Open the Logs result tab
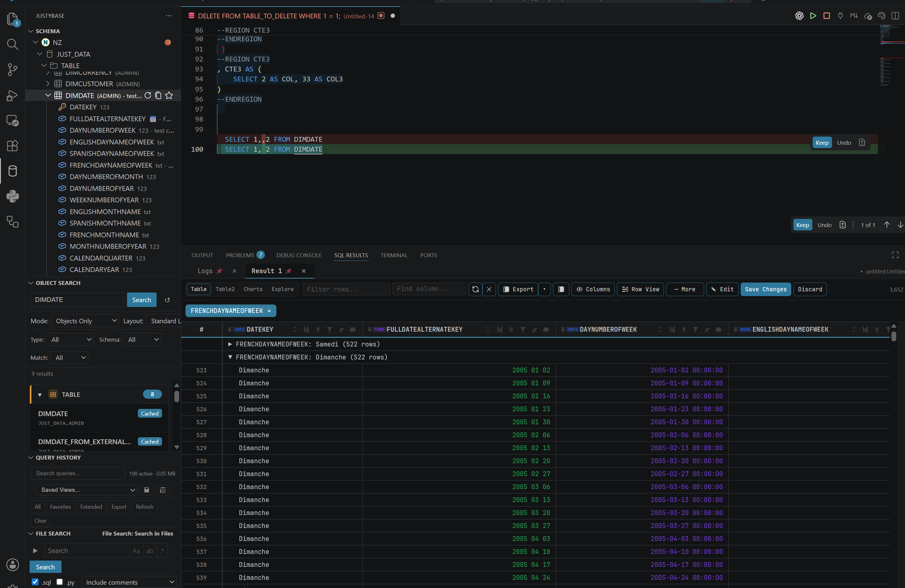The width and height of the screenshot is (905, 588). pyautogui.click(x=205, y=271)
